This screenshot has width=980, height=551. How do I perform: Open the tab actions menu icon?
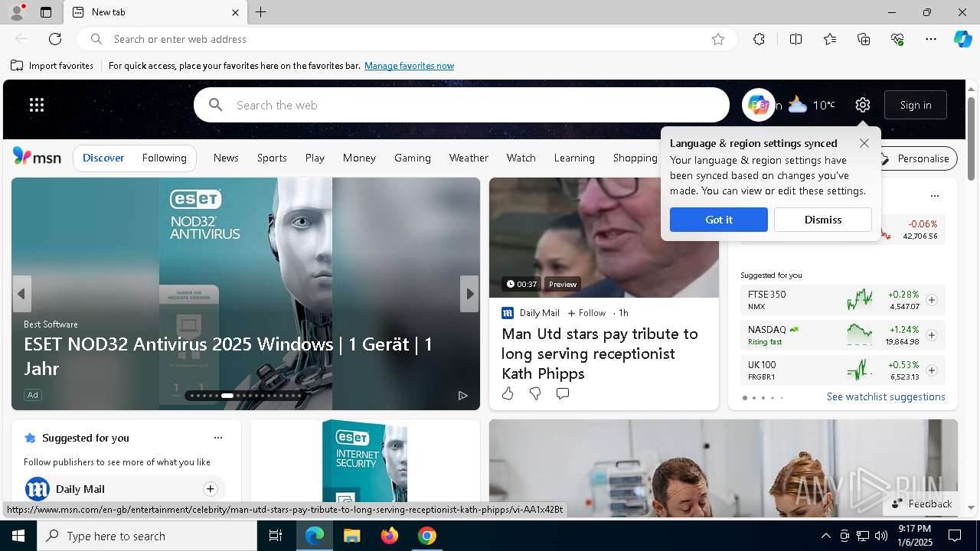pos(46,12)
